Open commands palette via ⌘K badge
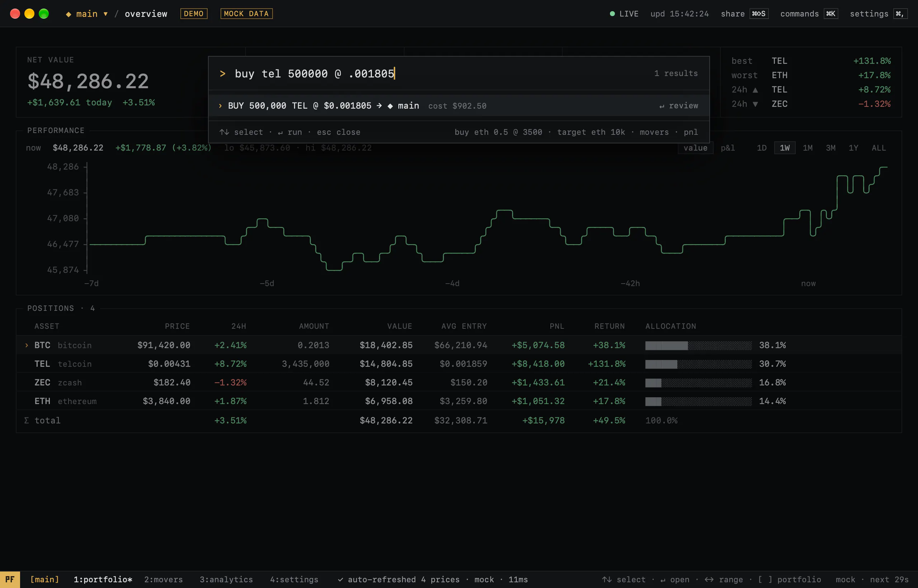This screenshot has width=918, height=588. [831, 14]
